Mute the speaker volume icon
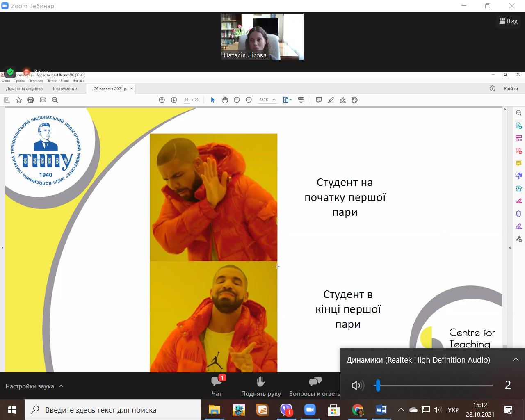The image size is (525, 420). 357,385
